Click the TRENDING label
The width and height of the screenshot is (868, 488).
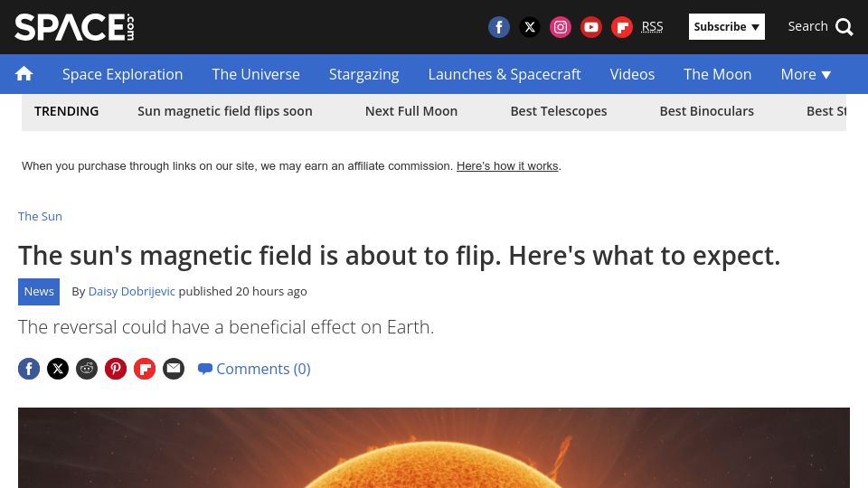(x=66, y=111)
